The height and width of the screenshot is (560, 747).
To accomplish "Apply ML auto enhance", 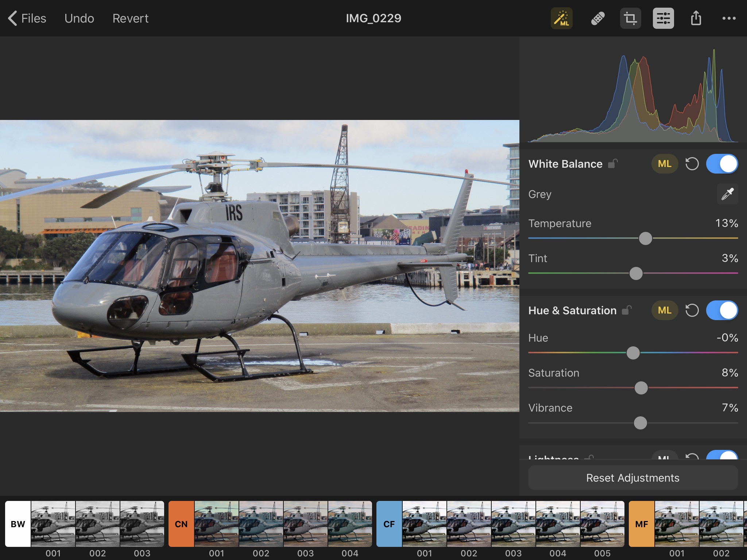I will tap(562, 18).
